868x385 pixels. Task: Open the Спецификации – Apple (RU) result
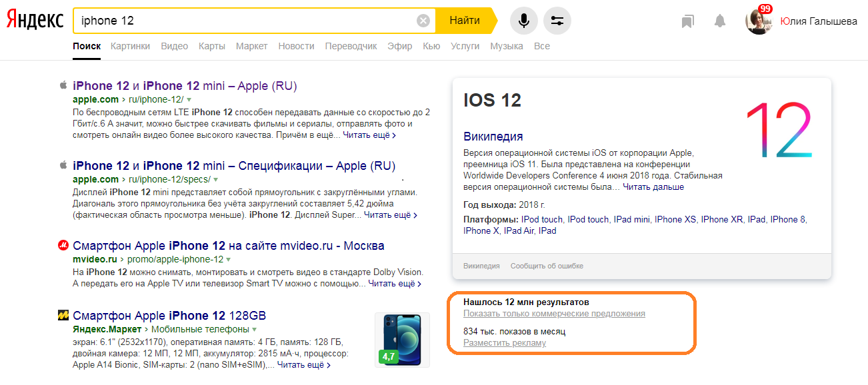coord(234,165)
